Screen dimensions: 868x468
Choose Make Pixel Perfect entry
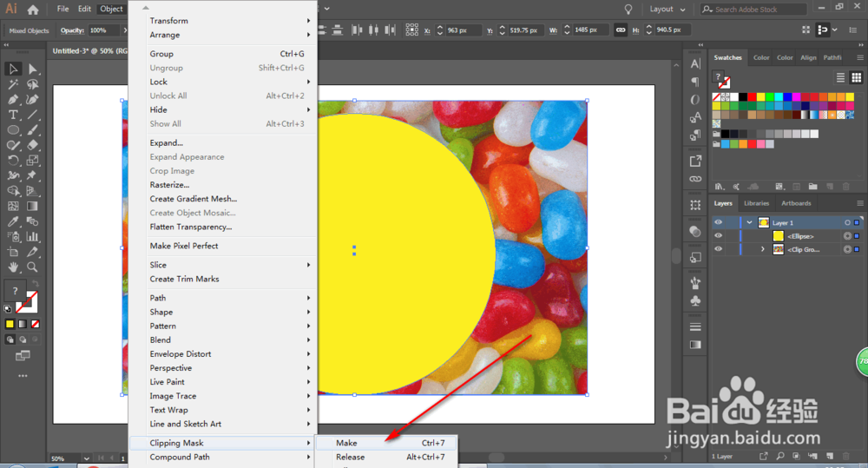(x=222, y=246)
